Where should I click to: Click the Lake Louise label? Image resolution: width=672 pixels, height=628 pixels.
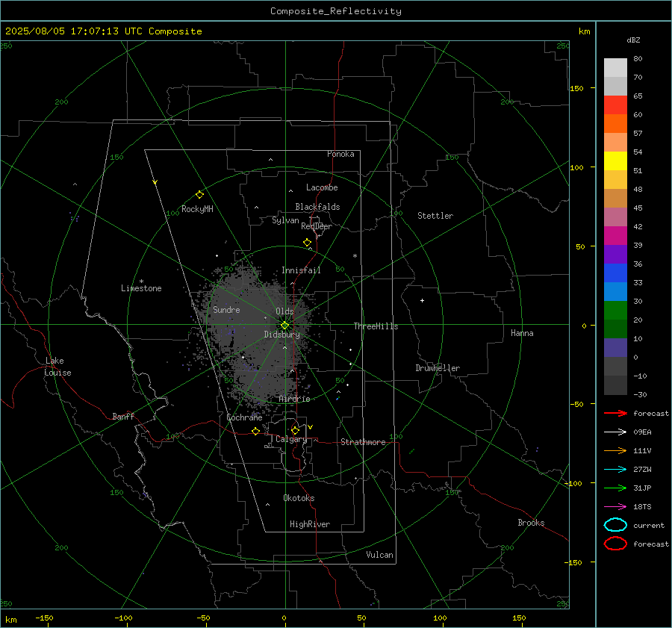point(57,367)
